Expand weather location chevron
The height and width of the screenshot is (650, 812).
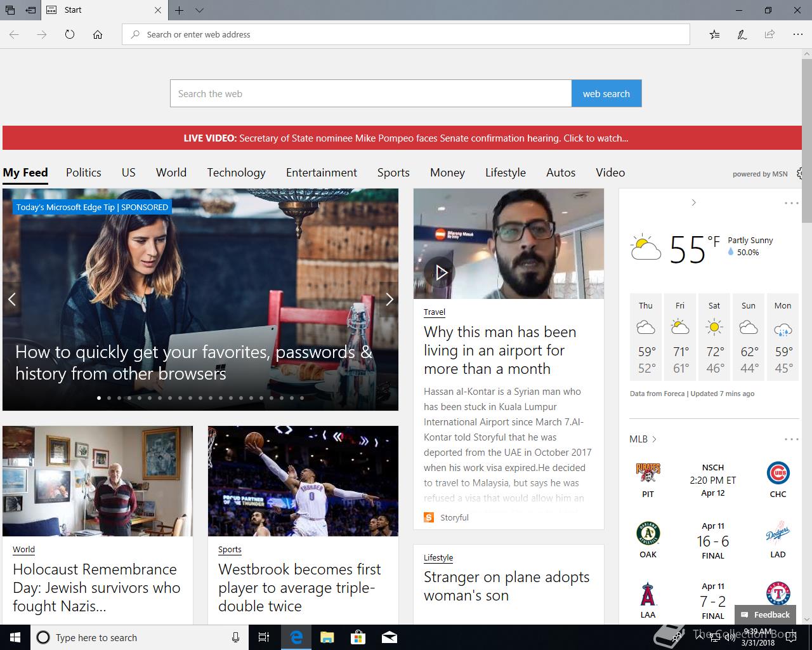pos(693,202)
